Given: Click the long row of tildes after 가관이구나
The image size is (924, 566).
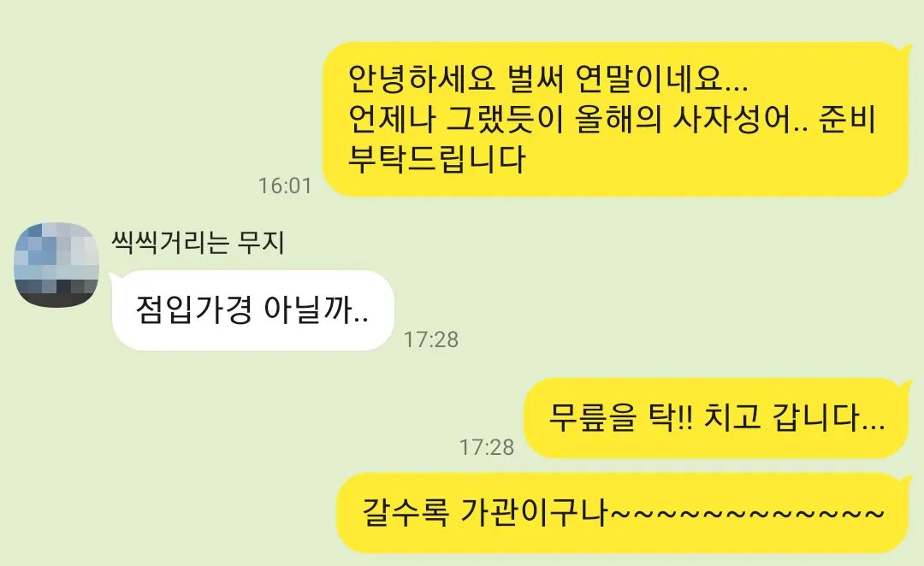Looking at the screenshot, I should (x=747, y=513).
